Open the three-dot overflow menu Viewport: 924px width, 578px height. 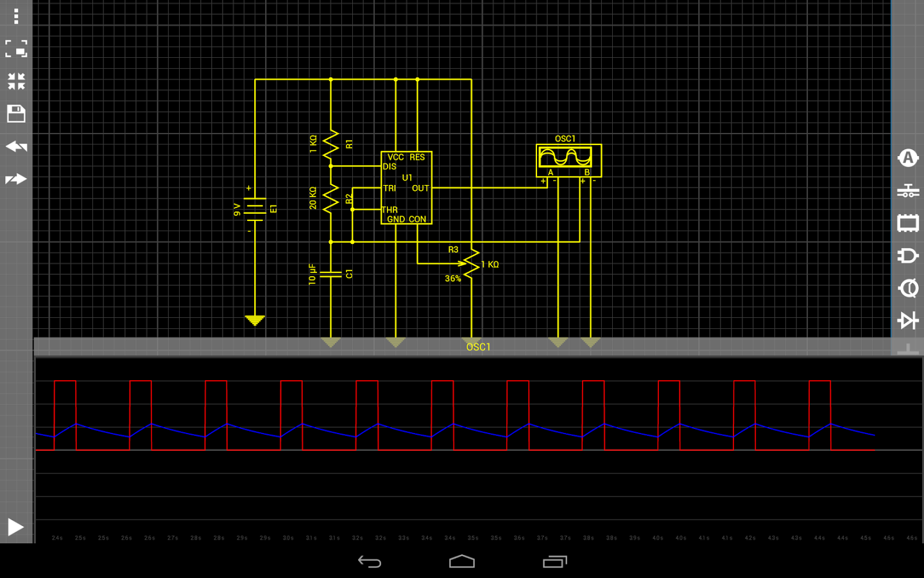(16, 16)
